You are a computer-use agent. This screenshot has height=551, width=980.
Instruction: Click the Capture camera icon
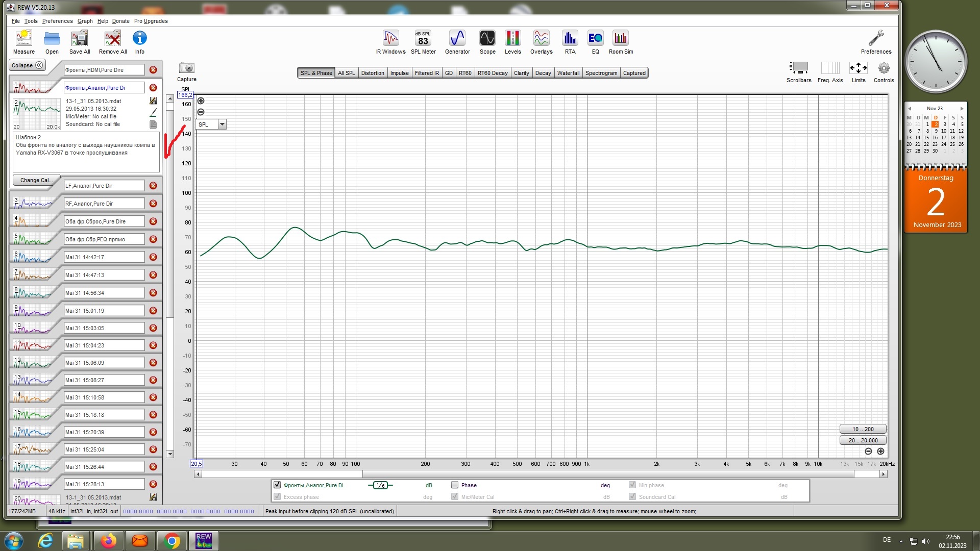pyautogui.click(x=186, y=68)
